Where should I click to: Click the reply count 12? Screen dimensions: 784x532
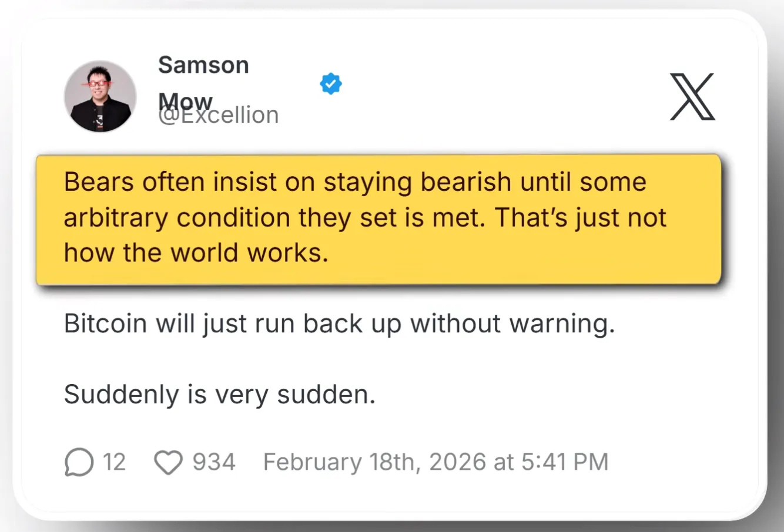tap(114, 462)
